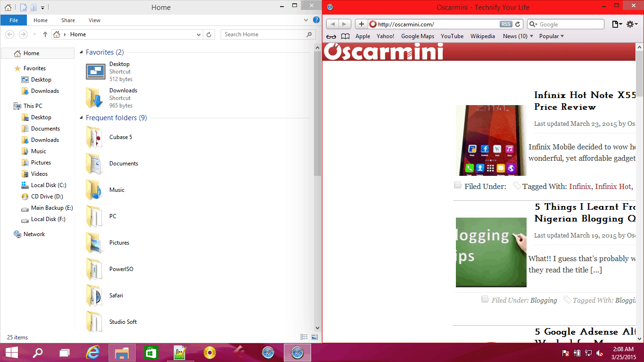Image resolution: width=644 pixels, height=362 pixels.
Task: Click the Safari reload page icon
Action: click(x=518, y=25)
